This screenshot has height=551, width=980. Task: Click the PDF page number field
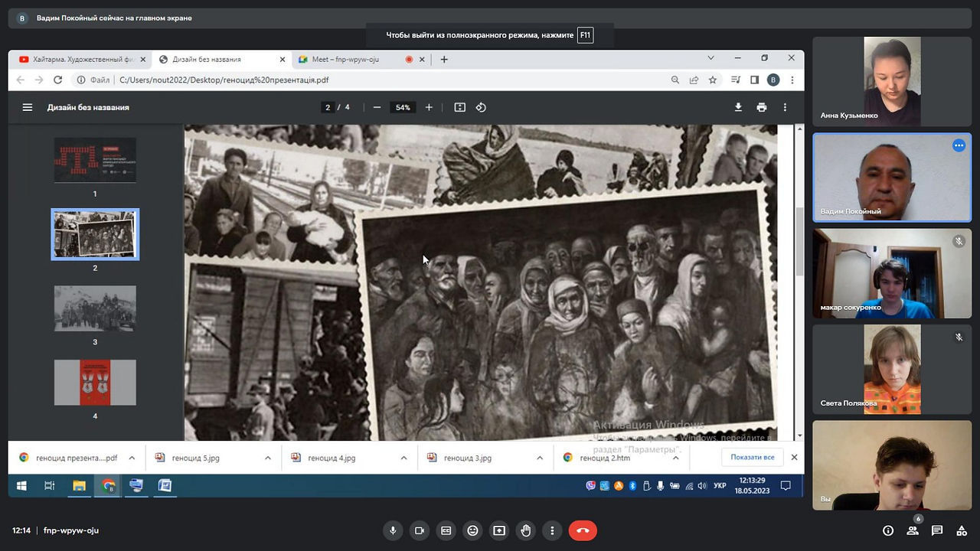[328, 107]
